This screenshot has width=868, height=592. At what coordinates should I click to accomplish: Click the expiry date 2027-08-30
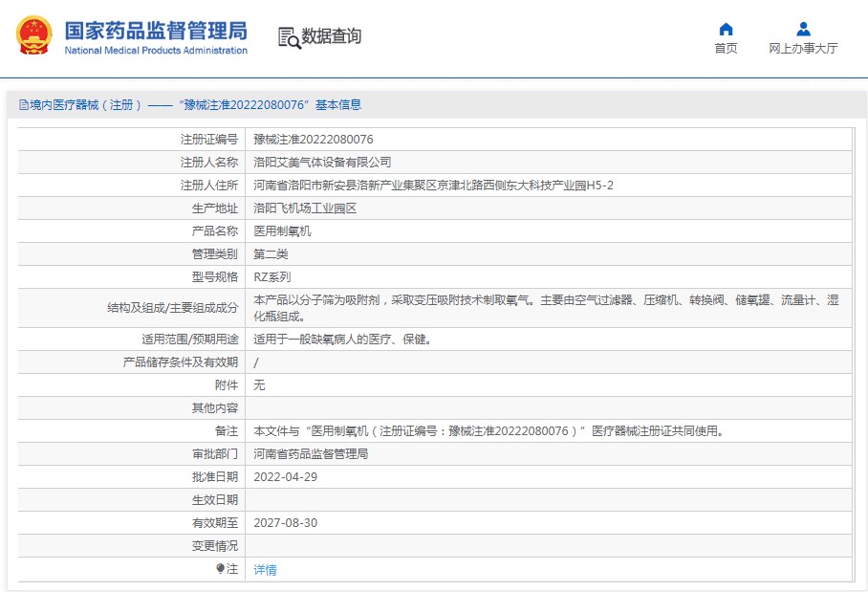pos(285,523)
